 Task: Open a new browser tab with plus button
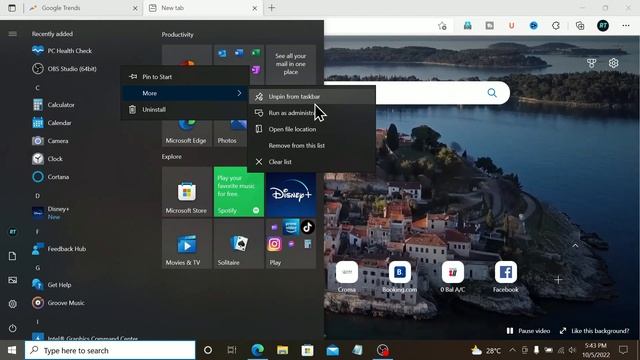click(x=271, y=8)
